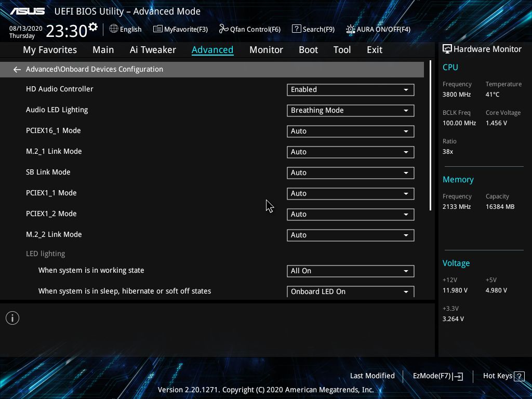Viewport: 532px width, 399px height.
Task: Click the settings gear beside the clock
Action: 93,26
